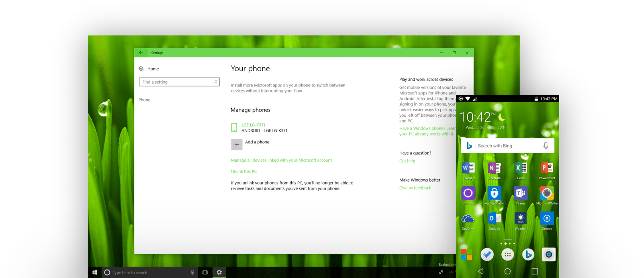Tap the microphone in Bing search bar
The height and width of the screenshot is (278, 644).
546,146
